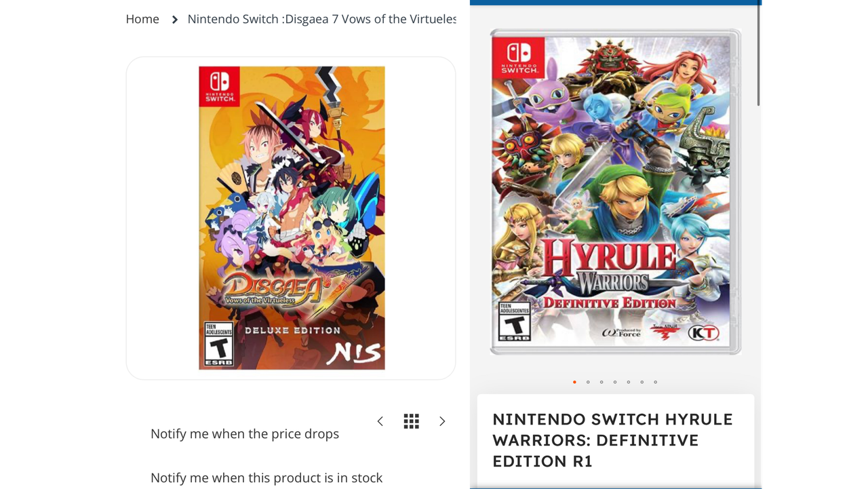
Task: Open the Disgaea 7 cover image
Action: coord(292,218)
